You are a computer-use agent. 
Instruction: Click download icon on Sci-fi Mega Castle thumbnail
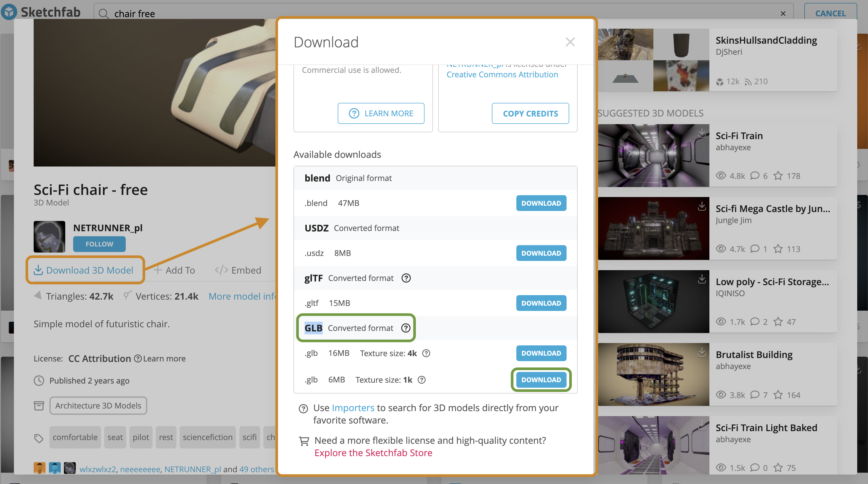702,206
